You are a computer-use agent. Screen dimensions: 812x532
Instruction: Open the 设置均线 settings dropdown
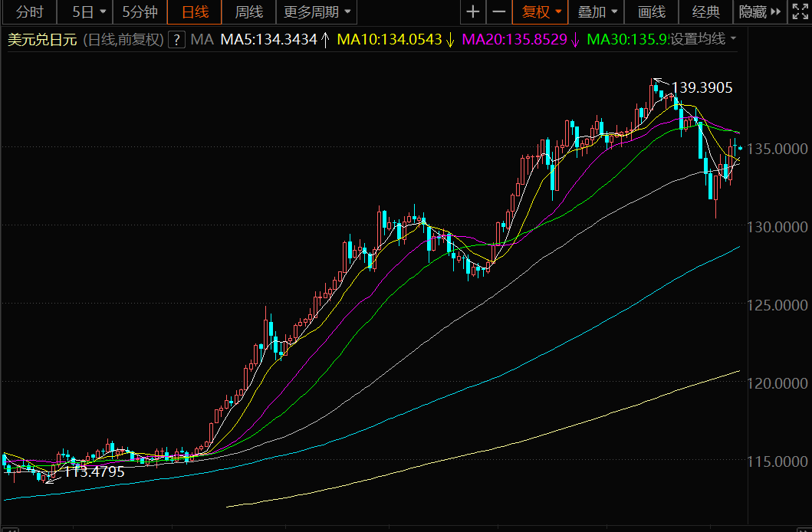[x=704, y=40]
